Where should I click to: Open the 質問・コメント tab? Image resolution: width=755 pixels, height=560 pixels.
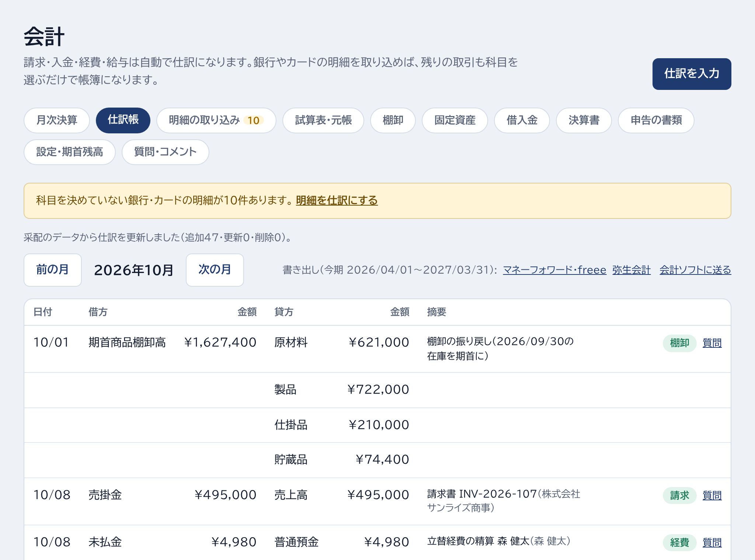pyautogui.click(x=166, y=152)
